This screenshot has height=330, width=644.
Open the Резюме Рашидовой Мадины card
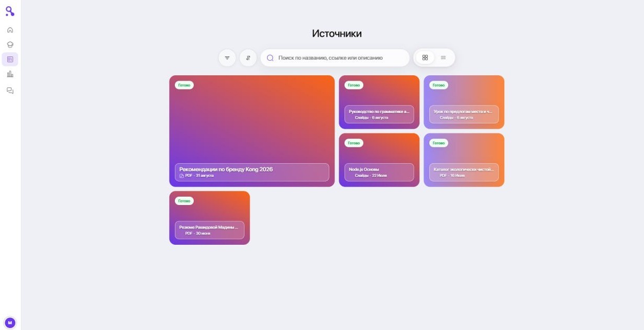click(x=209, y=218)
